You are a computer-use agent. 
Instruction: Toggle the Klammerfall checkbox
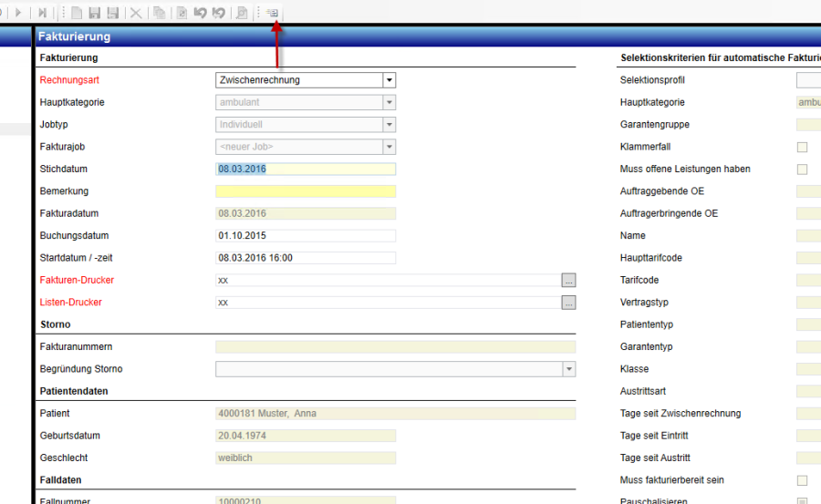(x=802, y=147)
